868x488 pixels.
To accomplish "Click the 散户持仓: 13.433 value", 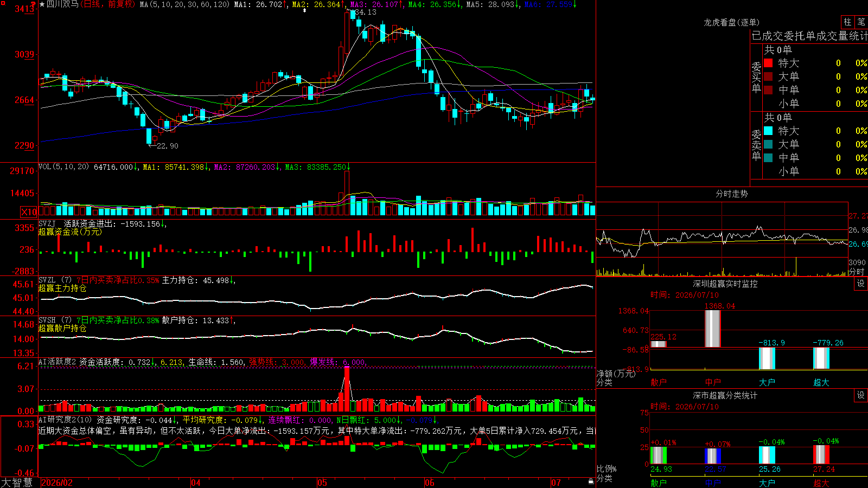I will (x=196, y=320).
